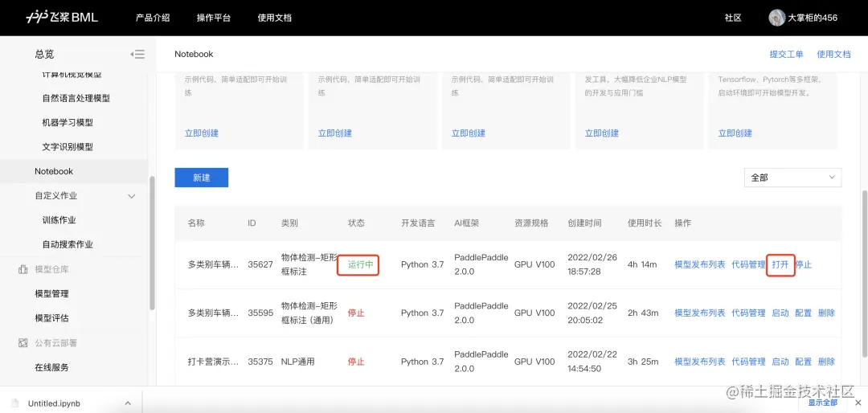Open 使用文档 in the top navigation
The image size is (868, 413).
(x=274, y=18)
